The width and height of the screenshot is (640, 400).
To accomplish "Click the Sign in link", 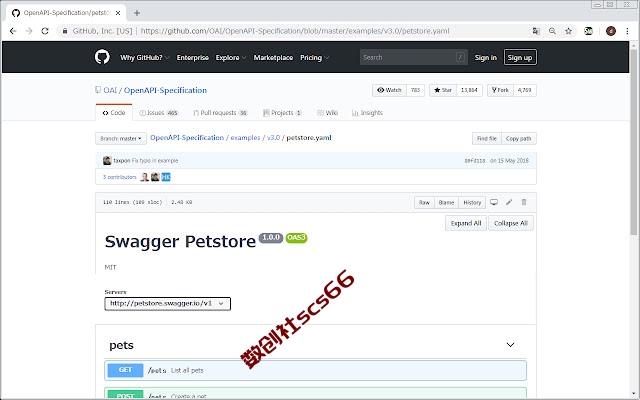I will (x=486, y=58).
